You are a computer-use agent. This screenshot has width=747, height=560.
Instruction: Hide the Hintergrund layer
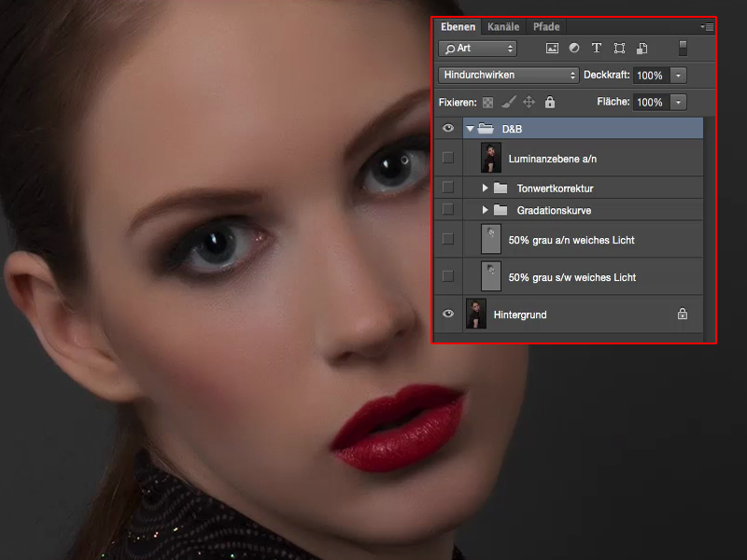tap(448, 314)
